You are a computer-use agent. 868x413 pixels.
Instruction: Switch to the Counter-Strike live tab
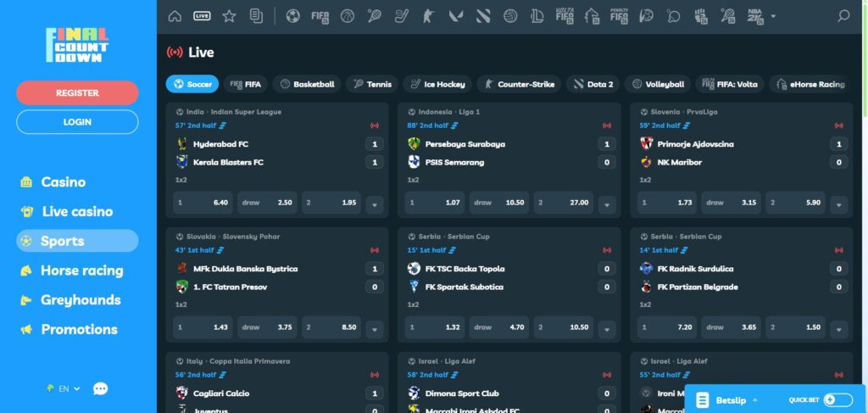pyautogui.click(x=517, y=84)
